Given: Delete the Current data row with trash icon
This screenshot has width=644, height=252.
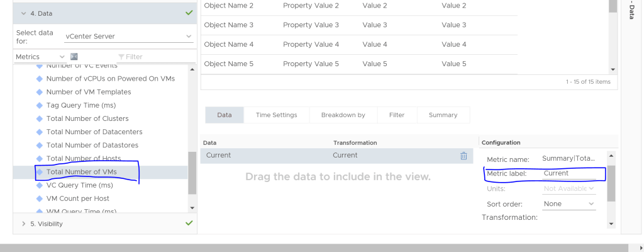Looking at the screenshot, I should pyautogui.click(x=464, y=156).
